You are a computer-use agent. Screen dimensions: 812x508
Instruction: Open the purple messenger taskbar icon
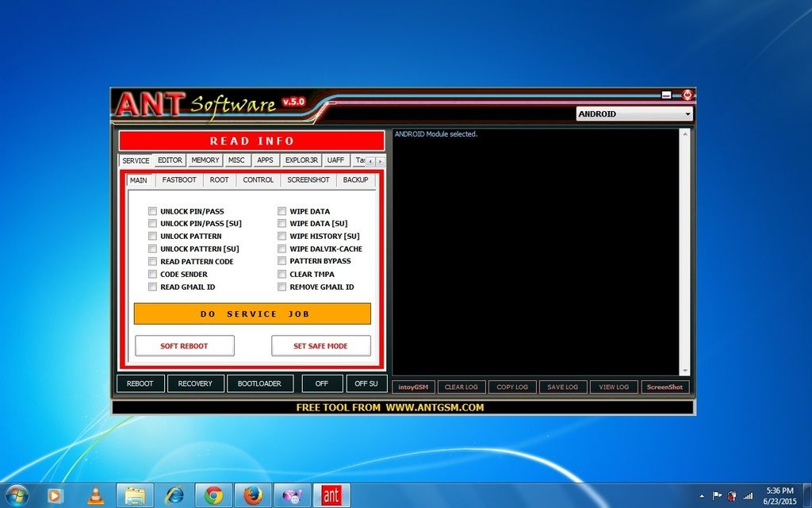[x=293, y=496]
